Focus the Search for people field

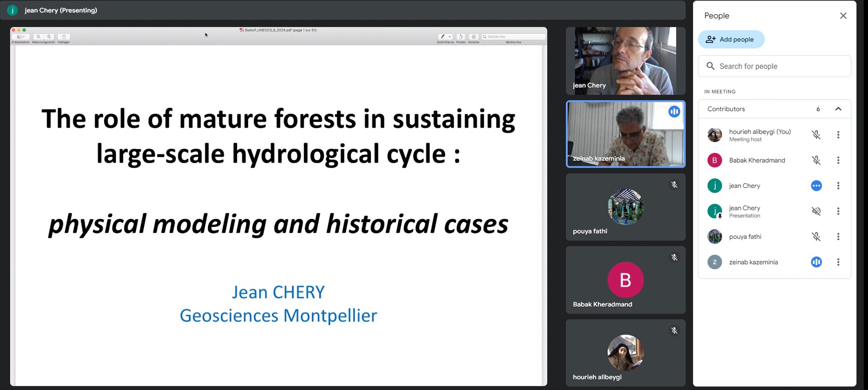click(x=774, y=66)
